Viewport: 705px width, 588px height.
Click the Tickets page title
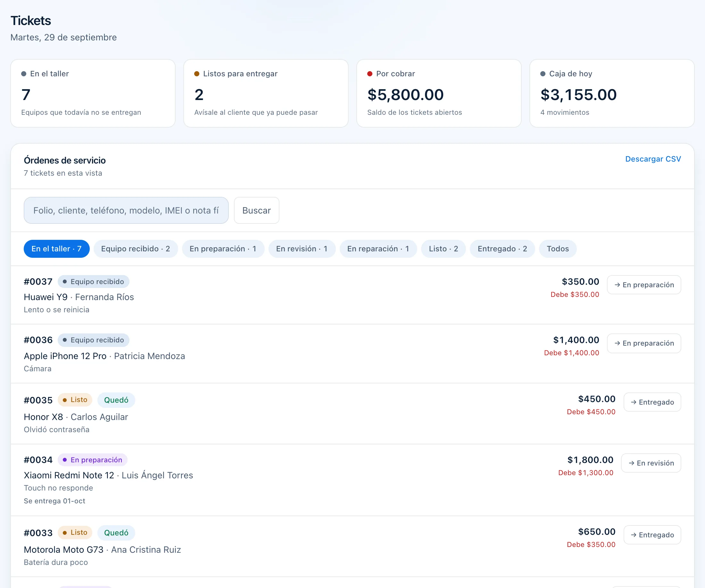[x=31, y=21]
